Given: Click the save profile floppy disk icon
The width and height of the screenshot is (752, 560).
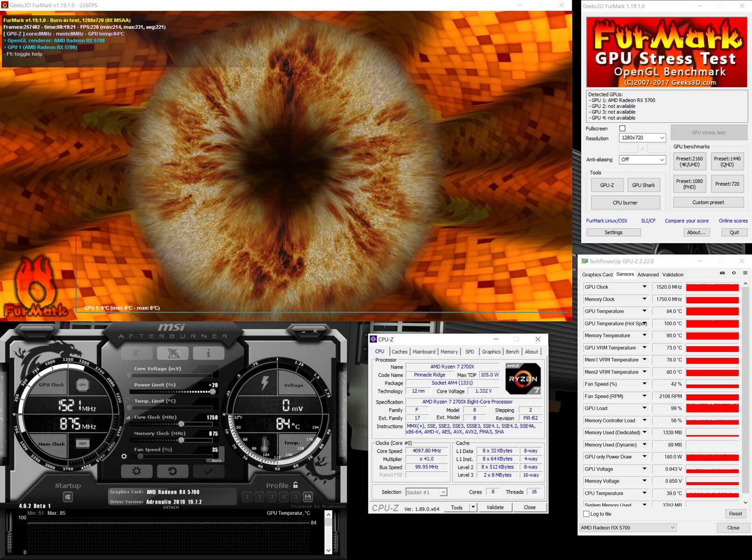Looking at the screenshot, I should point(308,497).
